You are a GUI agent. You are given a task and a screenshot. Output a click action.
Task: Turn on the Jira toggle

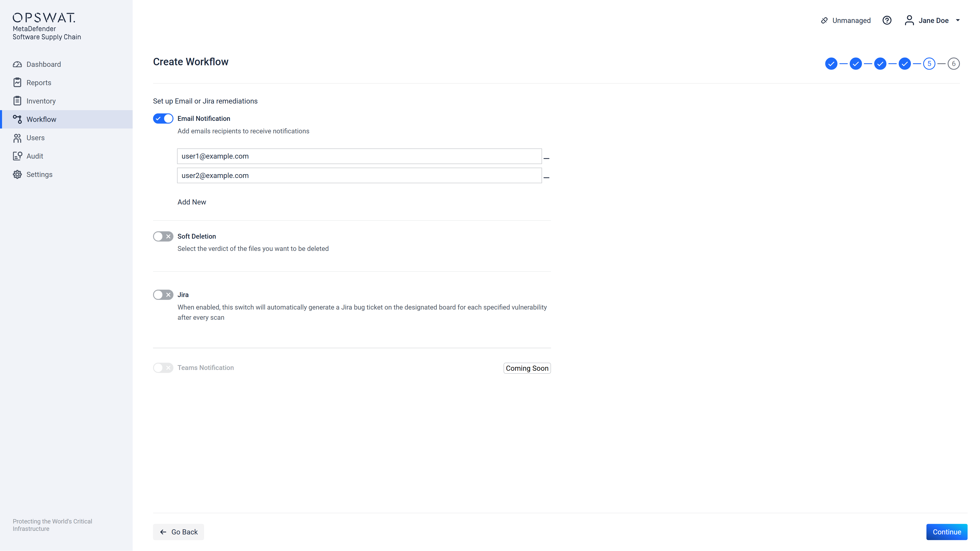point(163,295)
